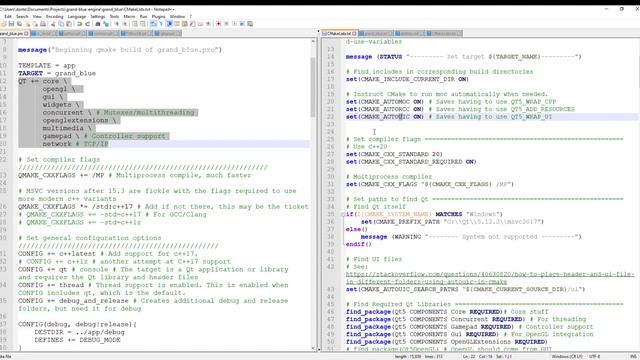Click the left pane vertical scrollbar thumb
640x360 pixels.
click(x=313, y=87)
